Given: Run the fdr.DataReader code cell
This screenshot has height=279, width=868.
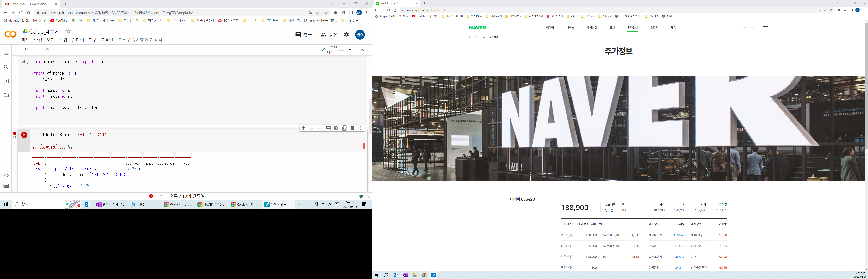Looking at the screenshot, I should click(24, 135).
